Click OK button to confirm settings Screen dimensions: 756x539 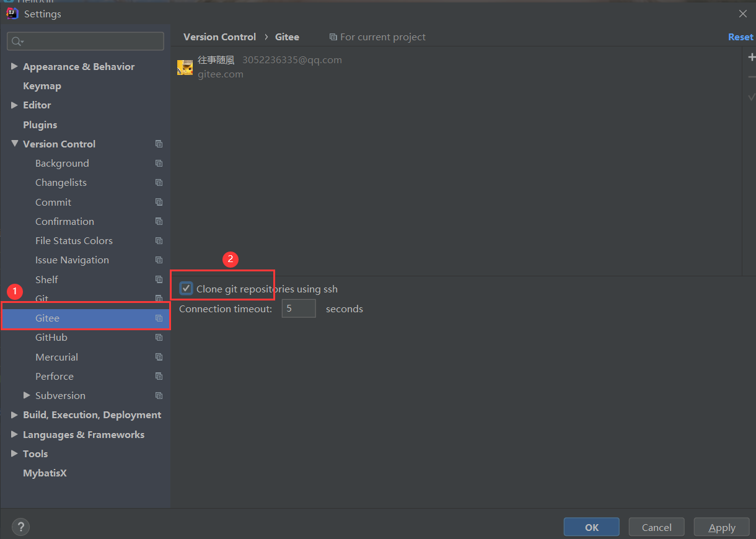[592, 527]
